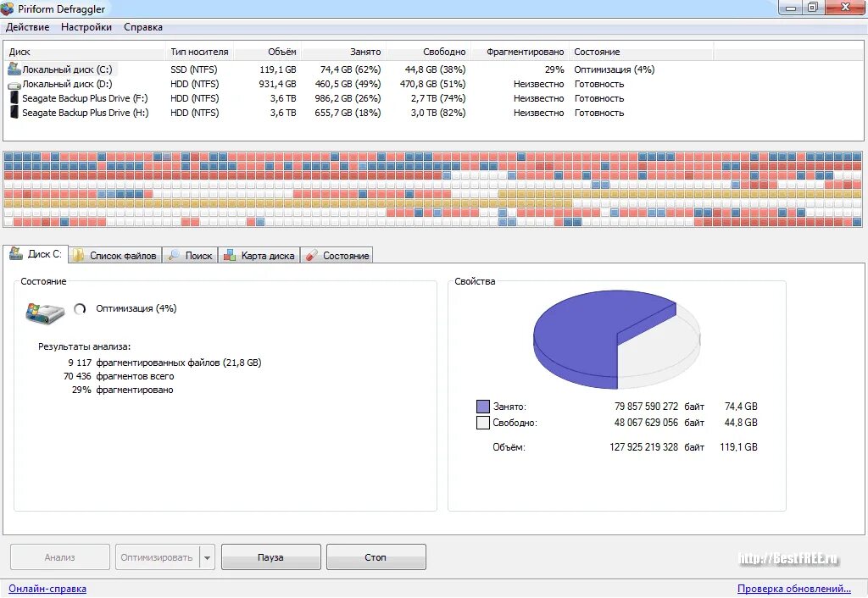
Task: Click the 931,4 GB capacity cell
Action: point(278,84)
